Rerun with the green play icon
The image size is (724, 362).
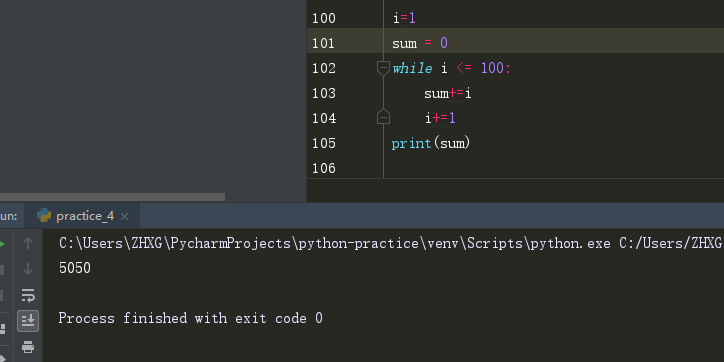[x=2, y=244]
